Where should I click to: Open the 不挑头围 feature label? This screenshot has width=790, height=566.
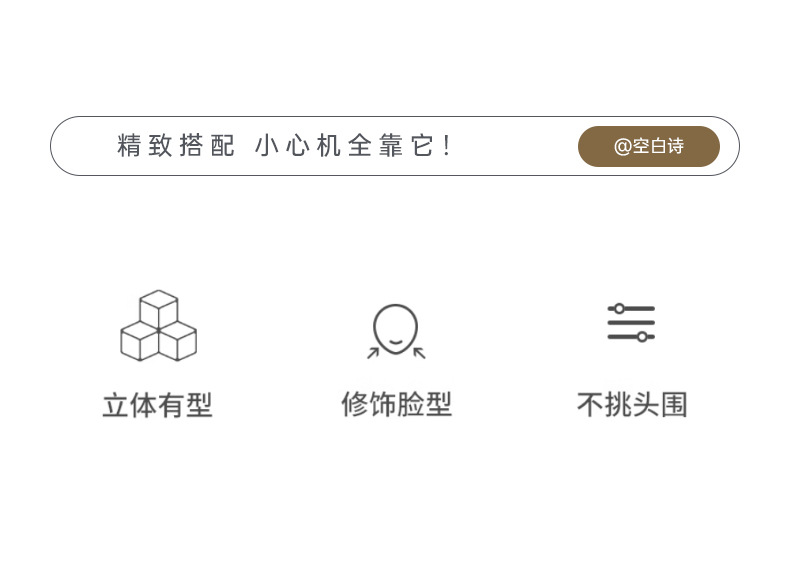(x=632, y=404)
